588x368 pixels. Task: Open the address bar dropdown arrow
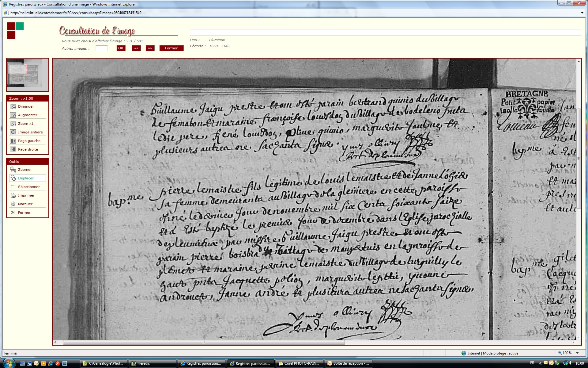[x=582, y=13]
